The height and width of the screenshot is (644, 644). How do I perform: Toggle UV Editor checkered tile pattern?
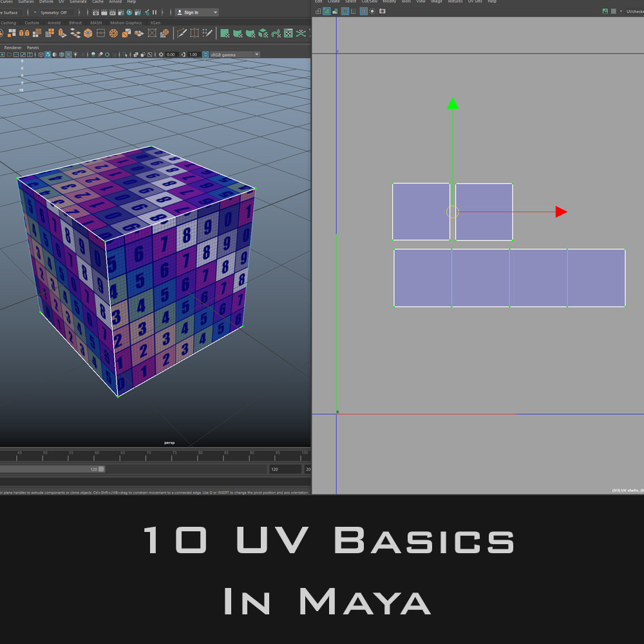(x=613, y=11)
